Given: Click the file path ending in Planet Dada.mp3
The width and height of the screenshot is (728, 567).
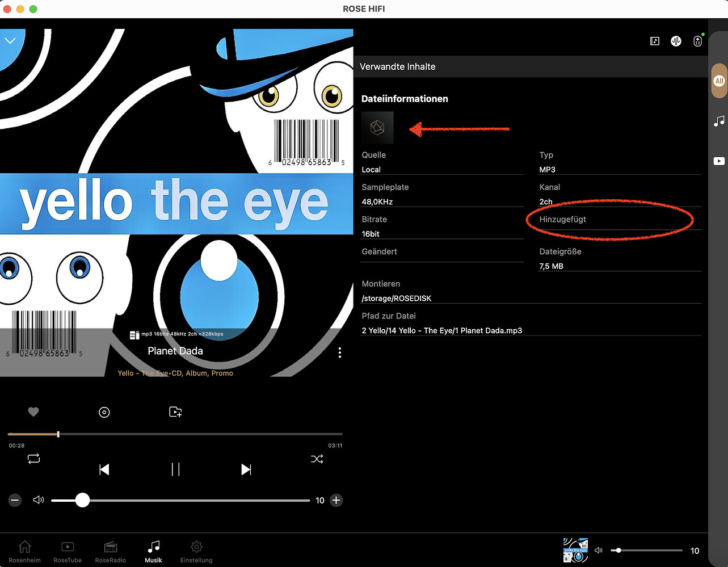Looking at the screenshot, I should (x=442, y=330).
